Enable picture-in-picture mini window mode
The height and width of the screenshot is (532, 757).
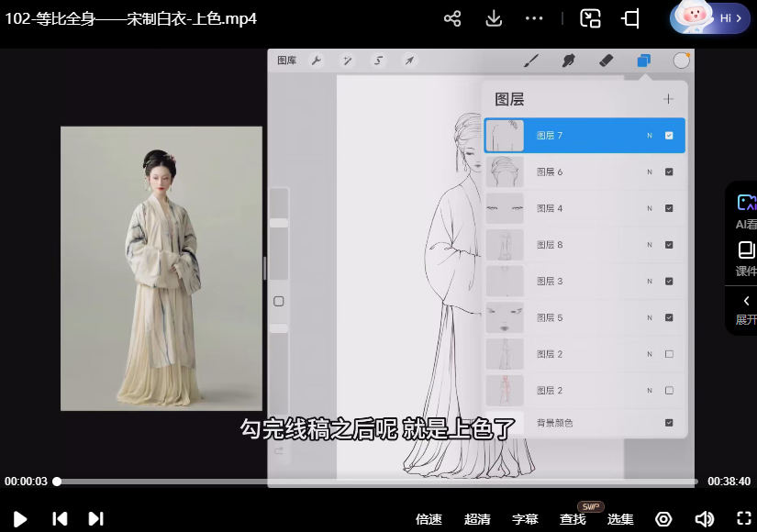coord(591,18)
